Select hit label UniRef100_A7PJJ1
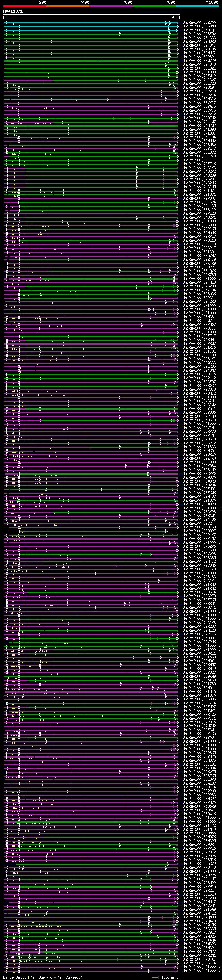 199,719
